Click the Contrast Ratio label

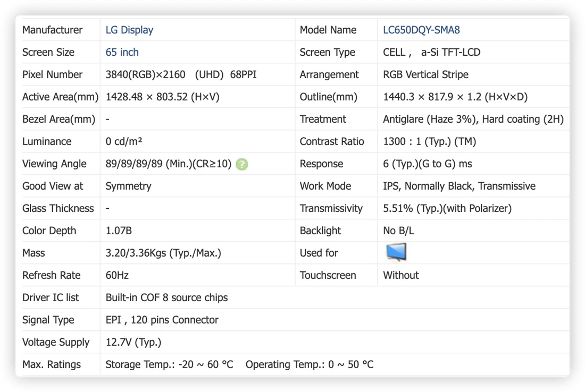click(x=332, y=142)
